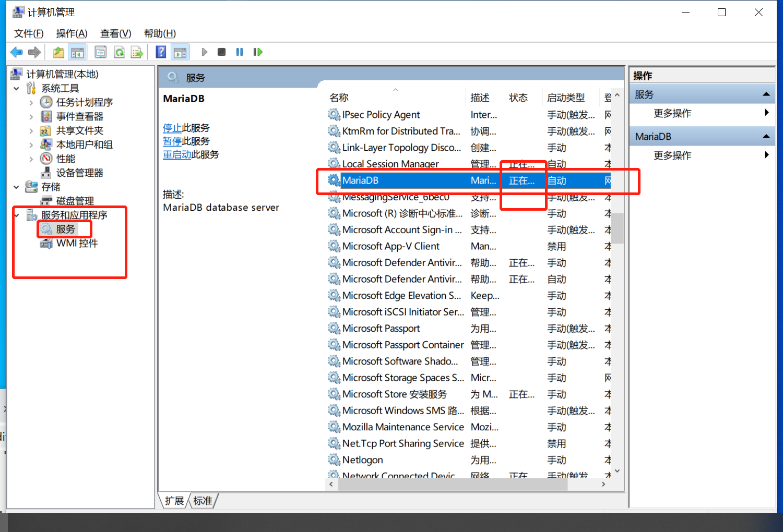Toggle the show/hide console tree toolbar icon
The width and height of the screenshot is (783, 532).
point(77,52)
